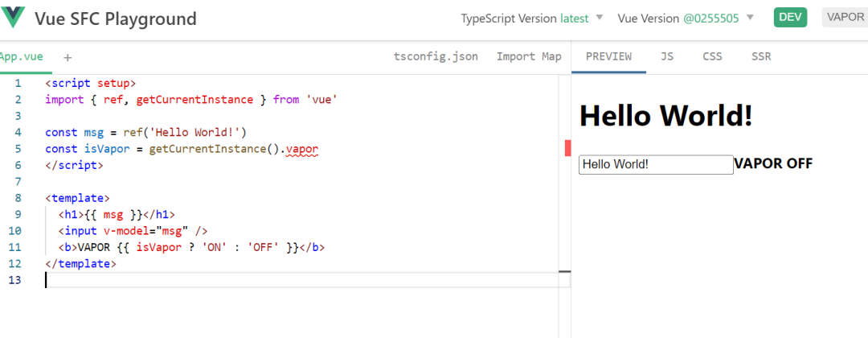
Task: Click the Hello World! input field
Action: tap(655, 164)
